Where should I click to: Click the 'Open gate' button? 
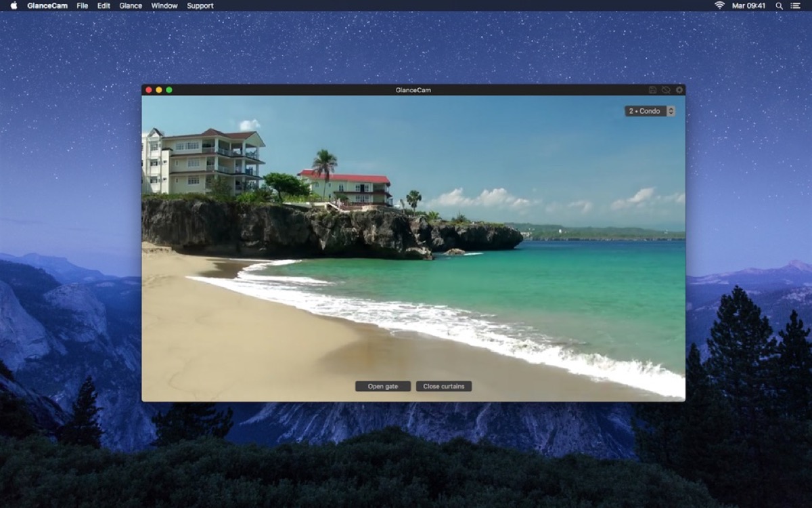click(383, 386)
